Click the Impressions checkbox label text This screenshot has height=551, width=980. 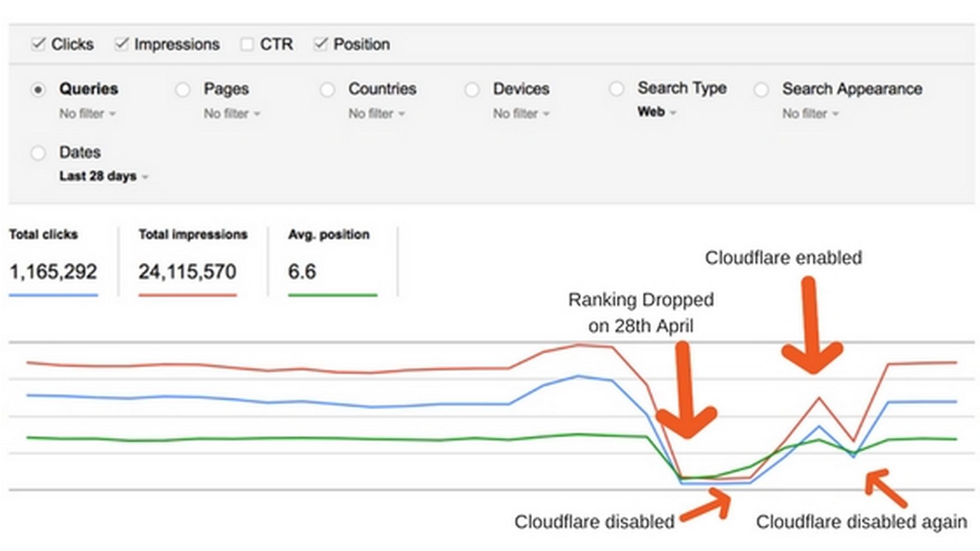177,44
